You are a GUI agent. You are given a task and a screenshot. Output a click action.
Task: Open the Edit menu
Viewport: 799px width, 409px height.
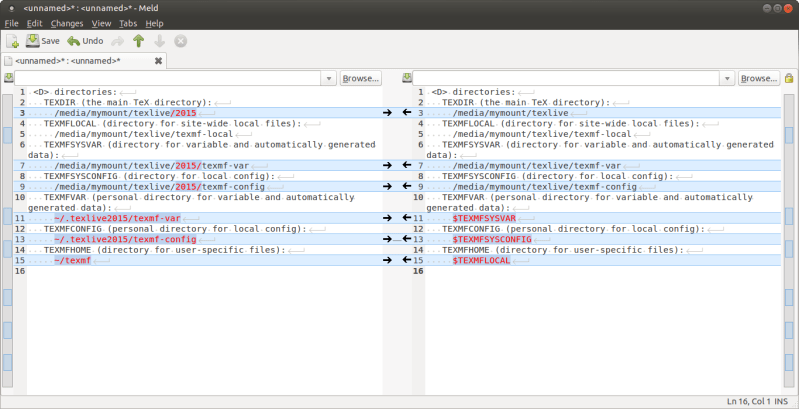tap(35, 23)
